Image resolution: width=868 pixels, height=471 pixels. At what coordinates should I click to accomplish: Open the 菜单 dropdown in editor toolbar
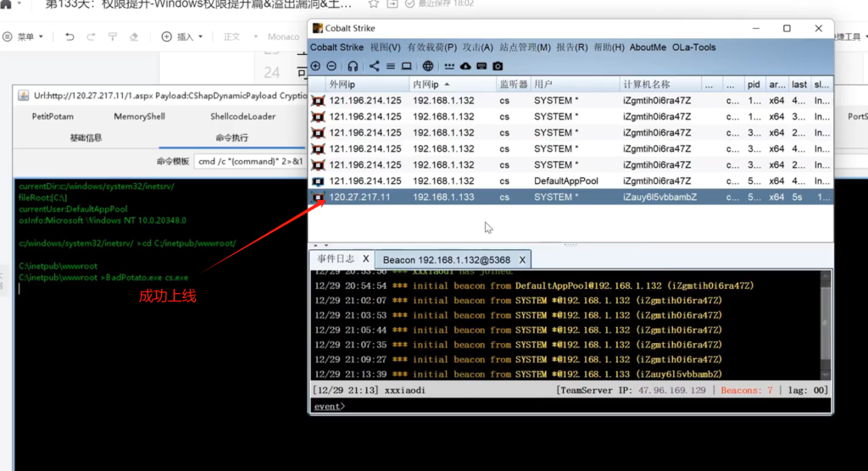coord(23,36)
